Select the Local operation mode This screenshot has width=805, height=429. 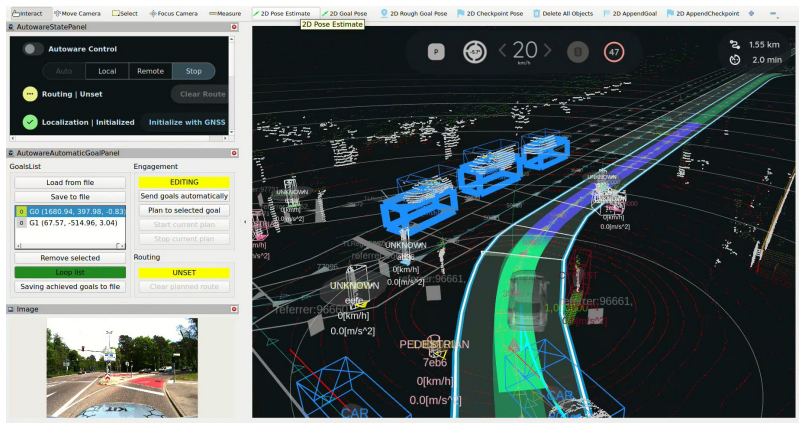107,71
